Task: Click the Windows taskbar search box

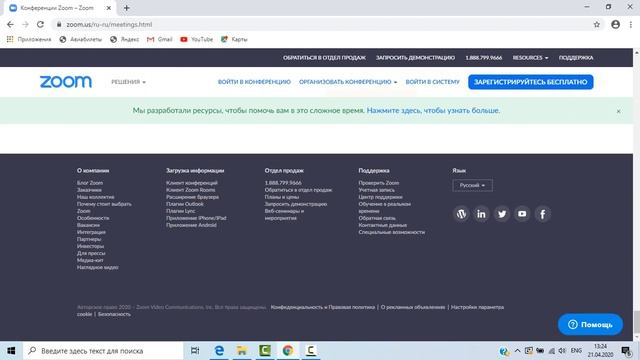Action: pyautogui.click(x=103, y=351)
